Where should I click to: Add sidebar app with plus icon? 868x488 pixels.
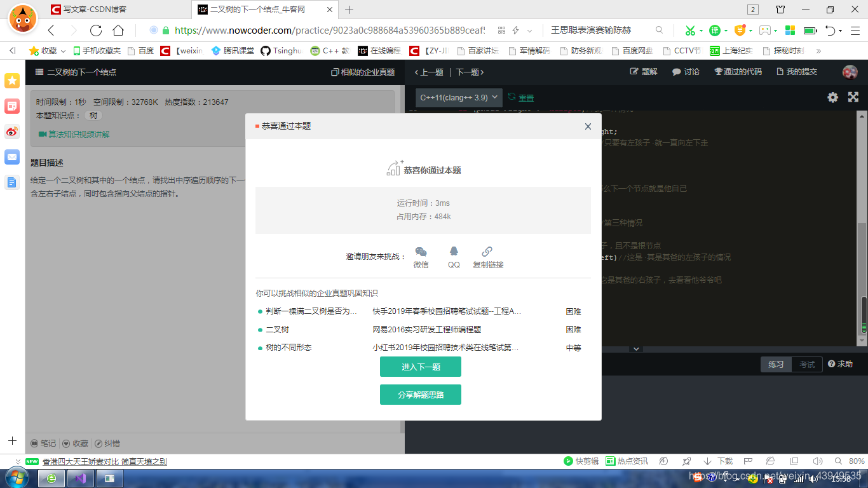12,440
